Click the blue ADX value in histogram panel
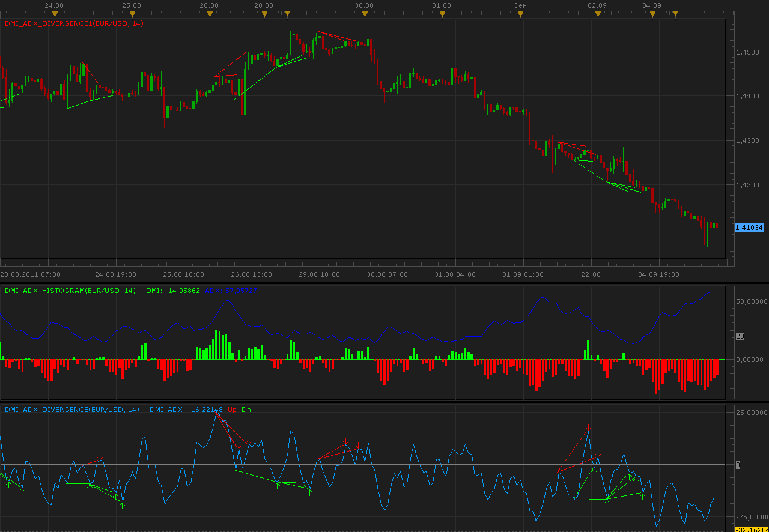 click(x=231, y=291)
